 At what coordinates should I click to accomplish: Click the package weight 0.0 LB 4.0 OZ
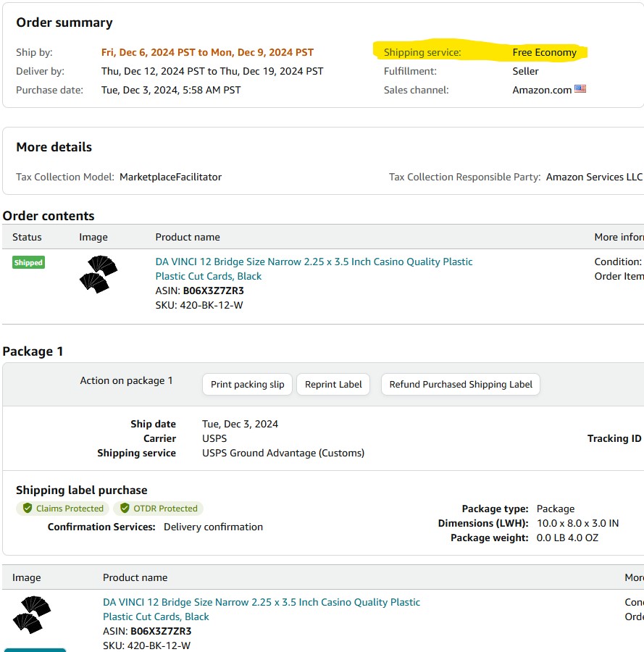pyautogui.click(x=567, y=538)
